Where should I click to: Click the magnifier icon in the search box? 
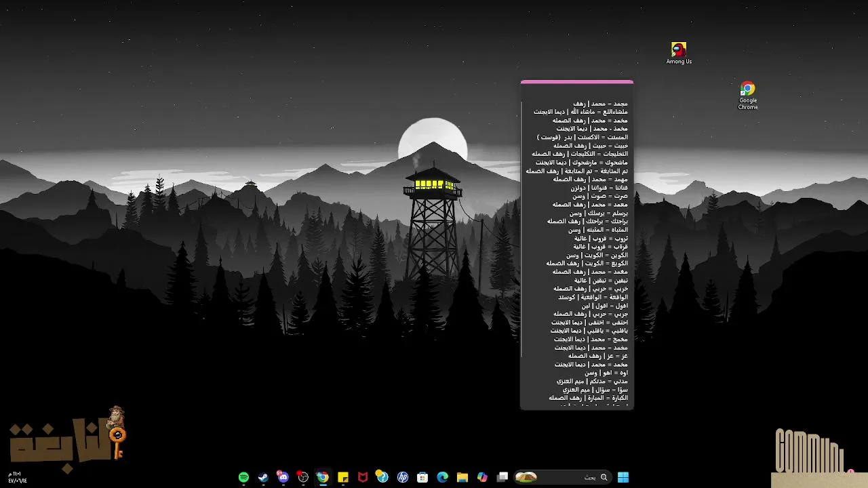(604, 477)
